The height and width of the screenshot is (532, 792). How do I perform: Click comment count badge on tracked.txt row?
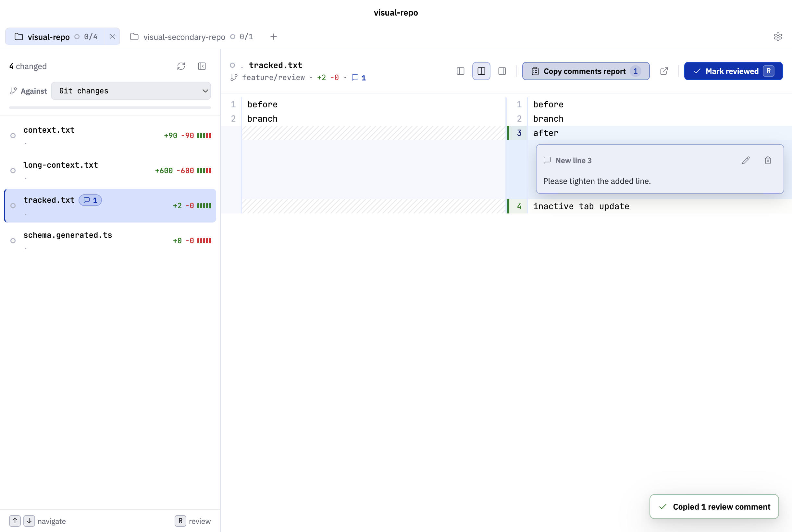pos(90,200)
